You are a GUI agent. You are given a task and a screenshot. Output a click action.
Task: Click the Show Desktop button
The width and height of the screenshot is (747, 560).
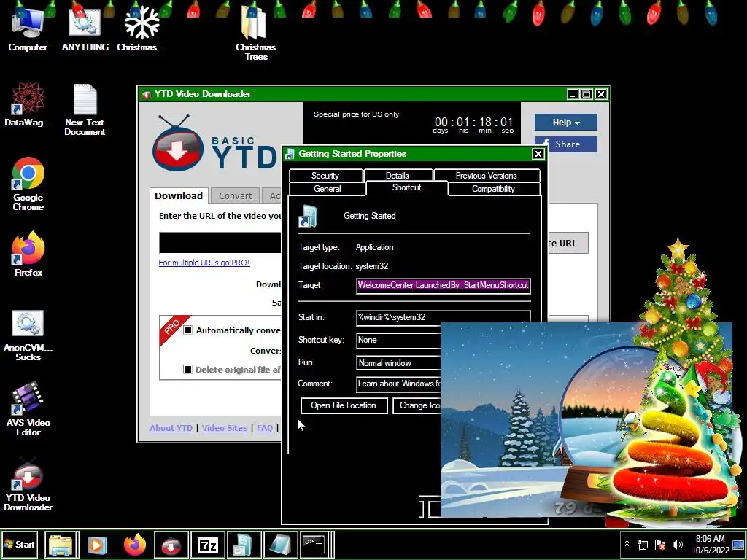(x=739, y=544)
